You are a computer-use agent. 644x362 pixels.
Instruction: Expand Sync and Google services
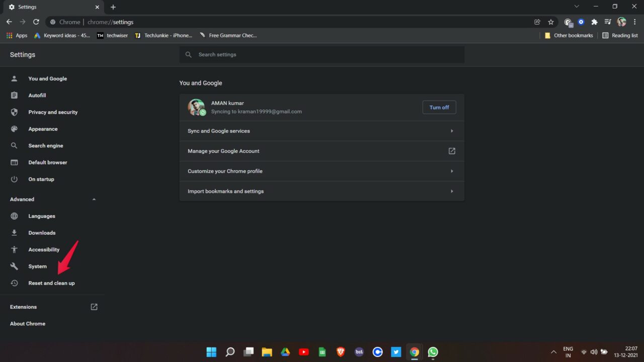(x=322, y=131)
